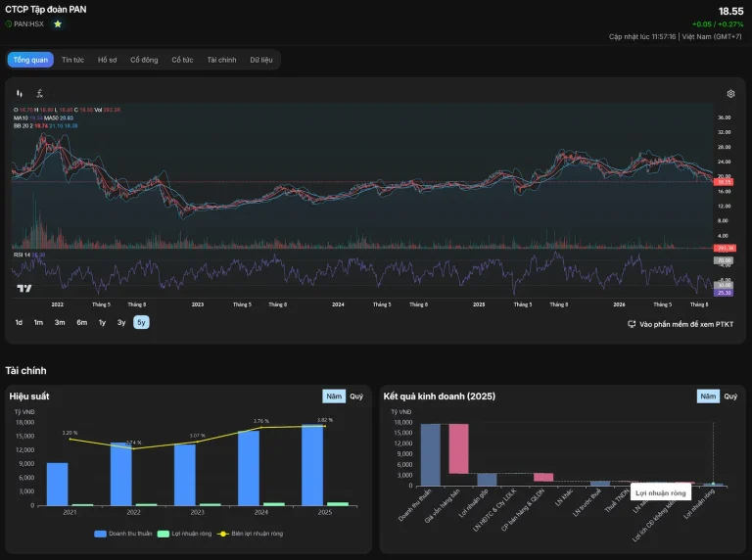The image size is (752, 560).
Task: Click the Cập nhật lúc 11:57:16 timestamp
Action: [x=642, y=37]
